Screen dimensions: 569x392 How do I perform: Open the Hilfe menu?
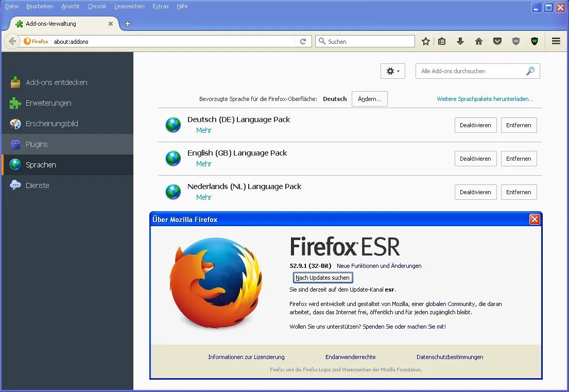(x=182, y=6)
